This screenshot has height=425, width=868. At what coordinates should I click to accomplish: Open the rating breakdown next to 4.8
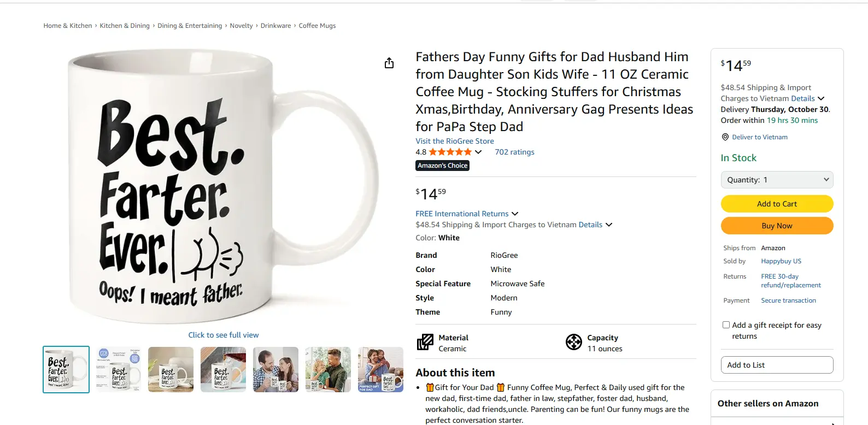click(479, 152)
